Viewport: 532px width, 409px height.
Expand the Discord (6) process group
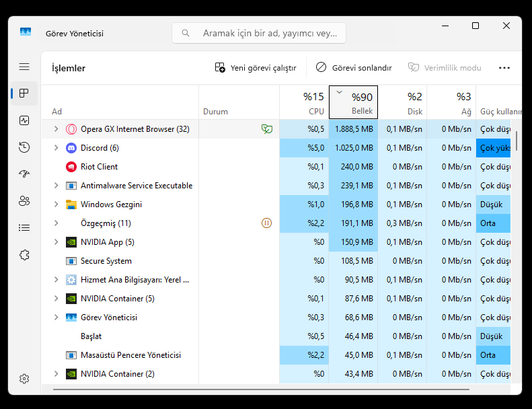point(56,147)
